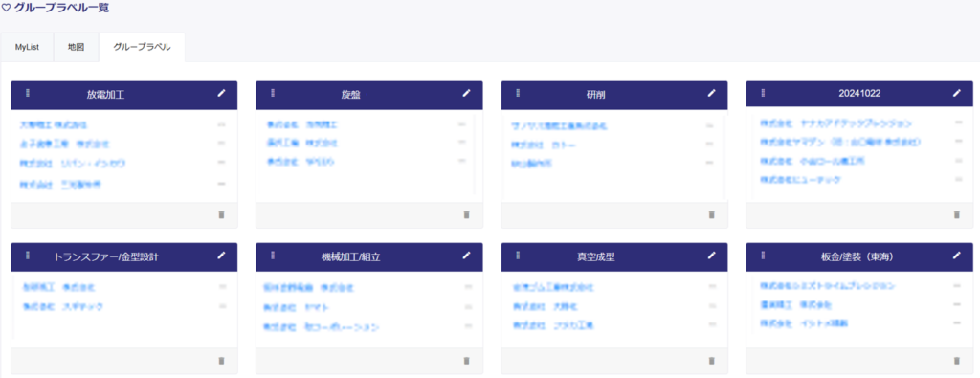Click drag handle on 板金/塗装（東海） card
Image resolution: width=980 pixels, height=378 pixels.
click(763, 256)
